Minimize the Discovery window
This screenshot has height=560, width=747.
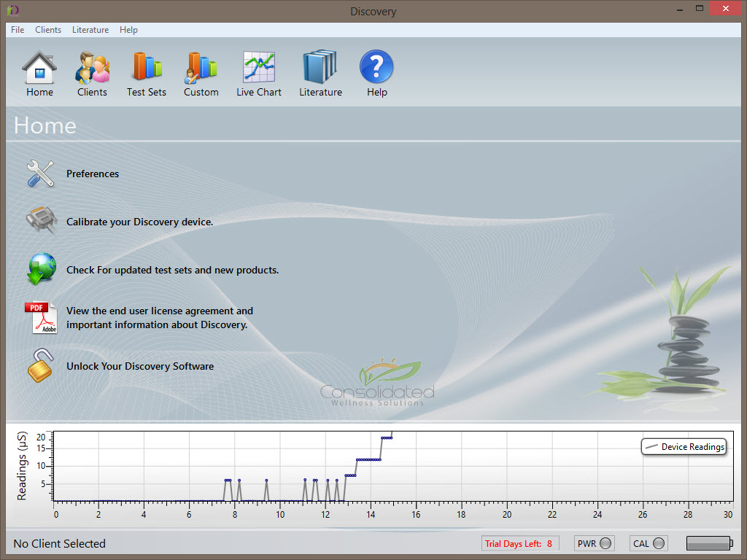pyautogui.click(x=679, y=9)
